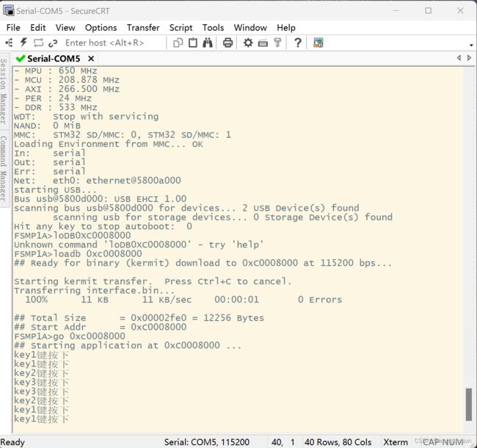Viewport: 477px width, 448px height.
Task: Open the Script menu
Action: (x=181, y=28)
